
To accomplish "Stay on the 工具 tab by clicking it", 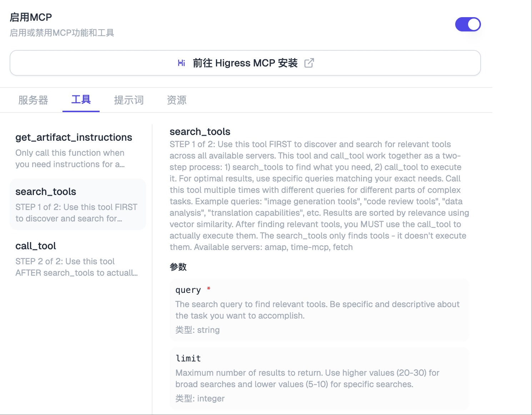I will [x=81, y=100].
